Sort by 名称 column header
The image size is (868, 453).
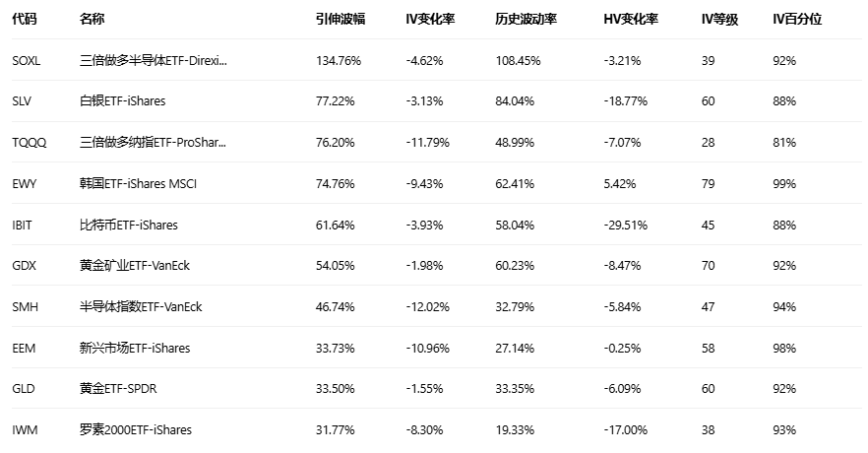(92, 19)
